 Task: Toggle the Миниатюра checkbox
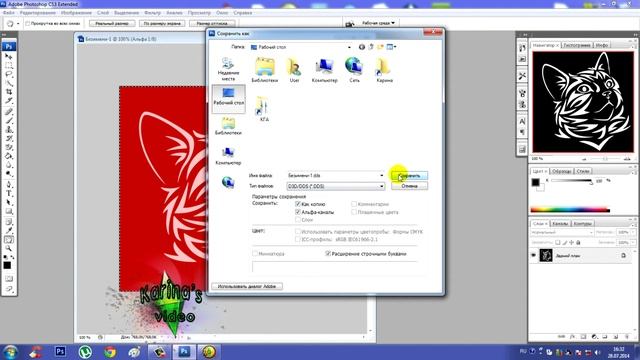[255, 254]
